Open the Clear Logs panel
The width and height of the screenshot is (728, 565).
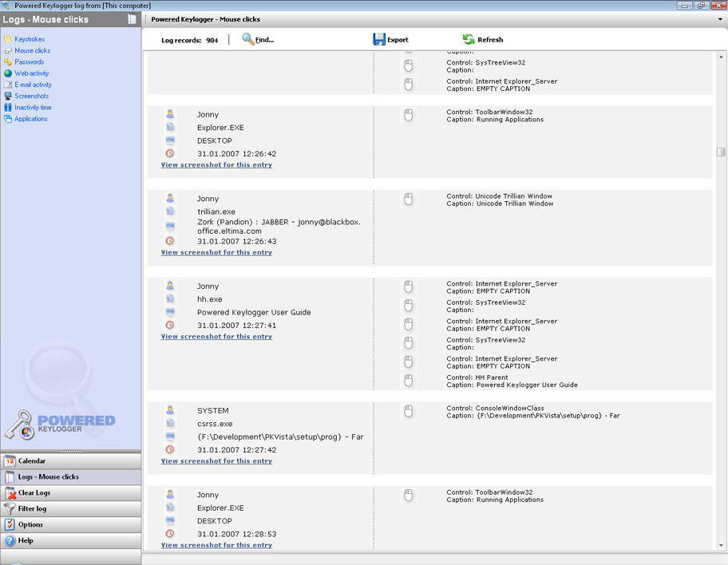tap(70, 492)
